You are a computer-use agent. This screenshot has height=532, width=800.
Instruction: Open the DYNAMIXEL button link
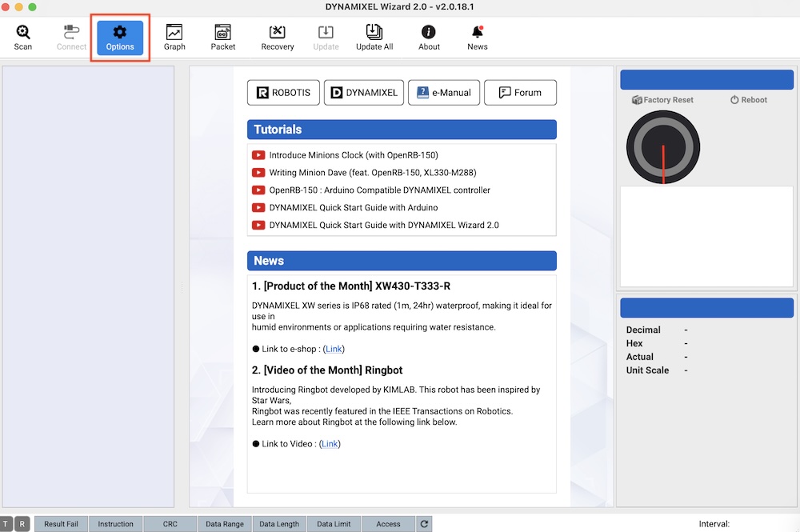[364, 93]
